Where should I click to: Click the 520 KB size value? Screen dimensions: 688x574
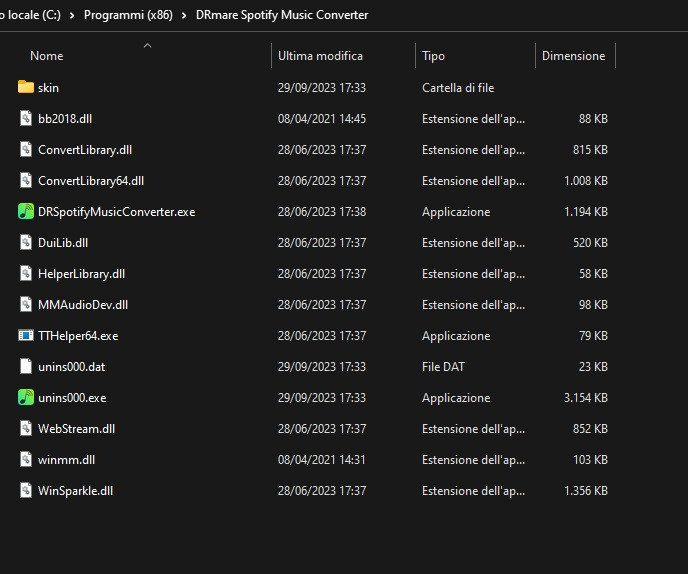point(590,243)
